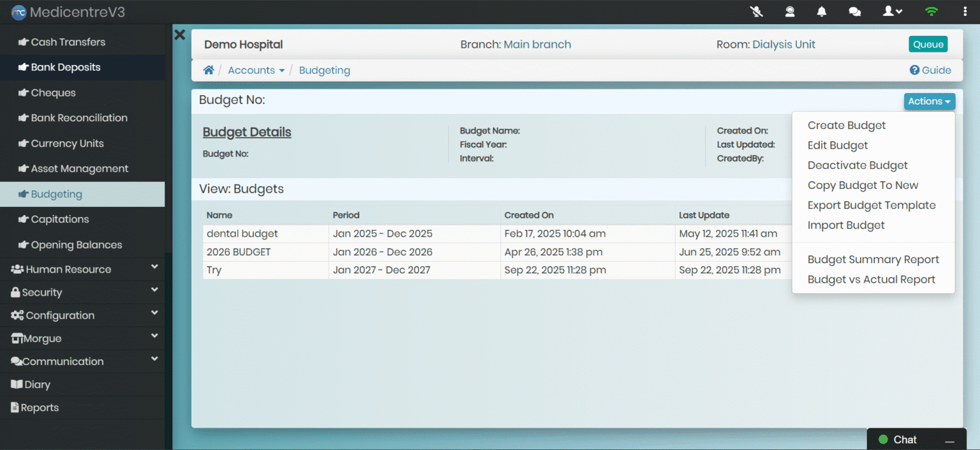Screen dimensions: 980x450
Task: Toggle the Actions dropdown button
Action: pos(929,101)
